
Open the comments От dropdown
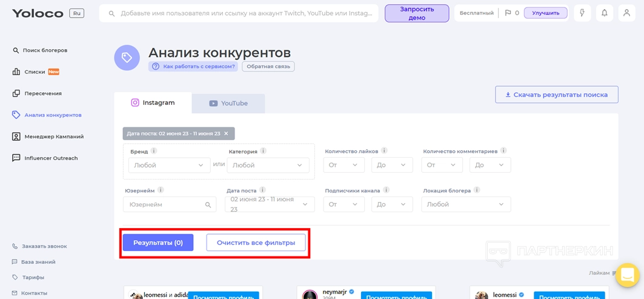[442, 165]
